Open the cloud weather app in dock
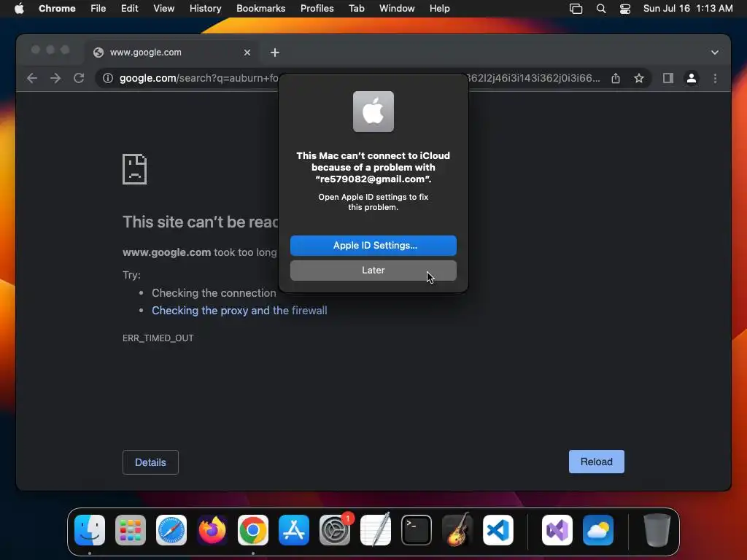Screen dimensions: 747x560 tap(598, 530)
